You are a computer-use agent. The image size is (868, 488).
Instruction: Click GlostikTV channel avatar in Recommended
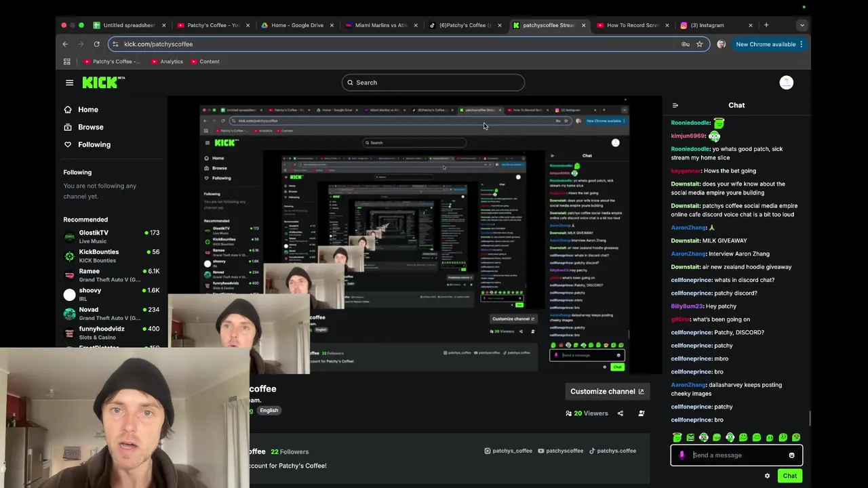[x=69, y=237]
